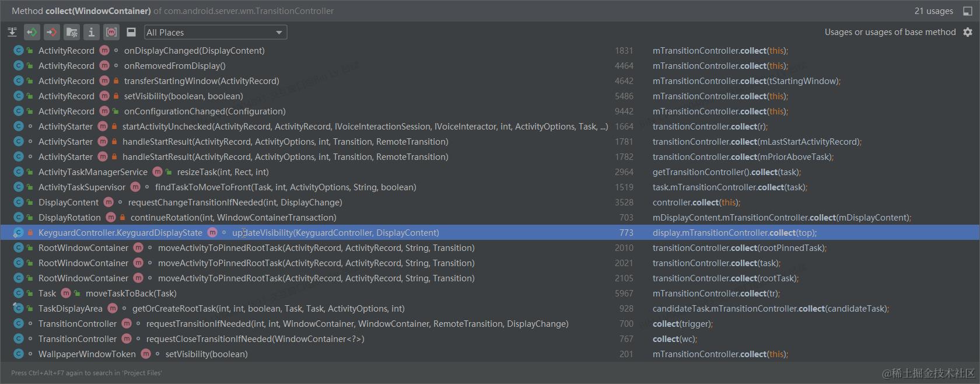Viewport: 980px width, 384px height.
Task: Click method icon before moveTaskToBack
Action: 66,293
